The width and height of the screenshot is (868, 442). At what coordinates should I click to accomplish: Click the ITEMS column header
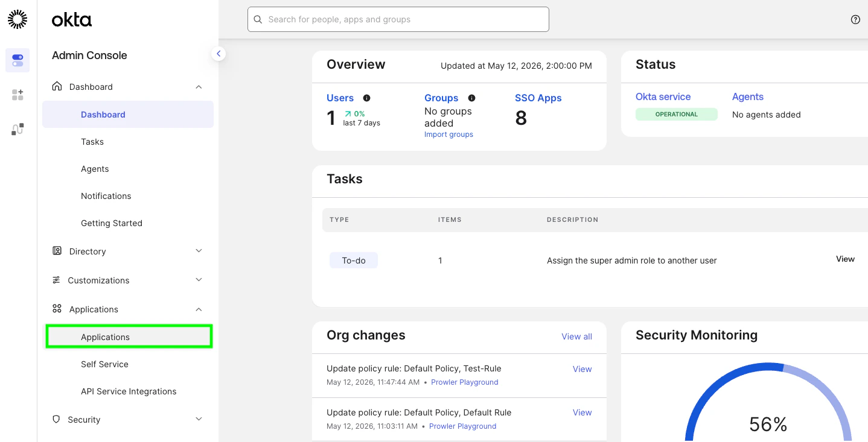click(x=450, y=219)
